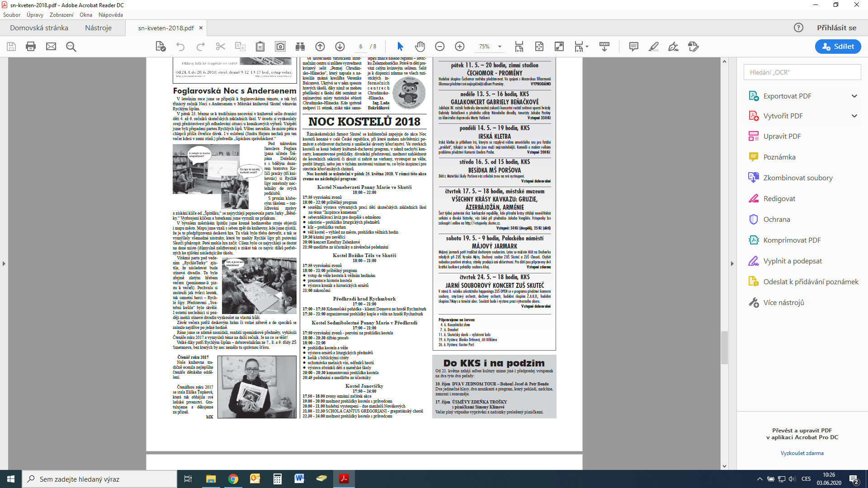Open the Compress PDF tool
This screenshot has height=488, width=868.
click(754, 240)
